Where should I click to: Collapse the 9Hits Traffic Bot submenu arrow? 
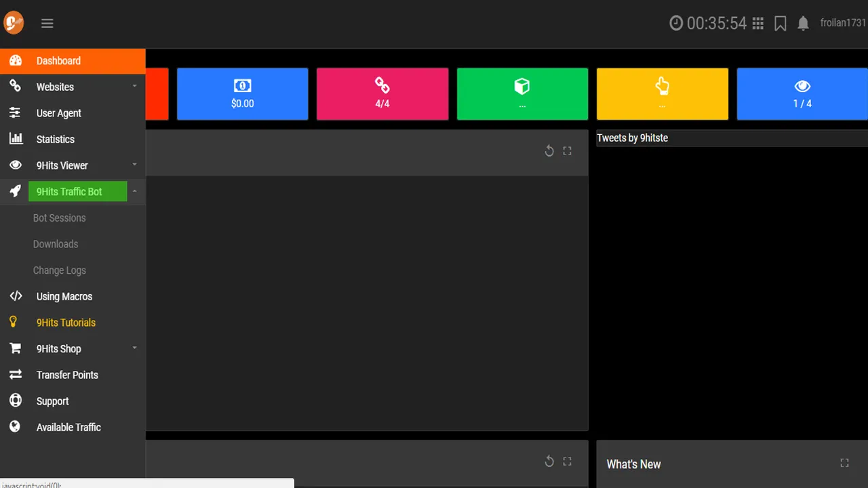coord(134,191)
